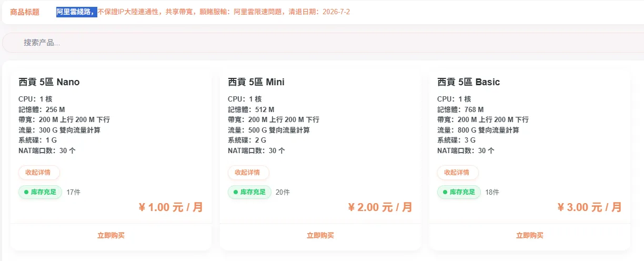Click 記憶體: 768 M on Basic card
644x261 pixels.
pos(460,109)
